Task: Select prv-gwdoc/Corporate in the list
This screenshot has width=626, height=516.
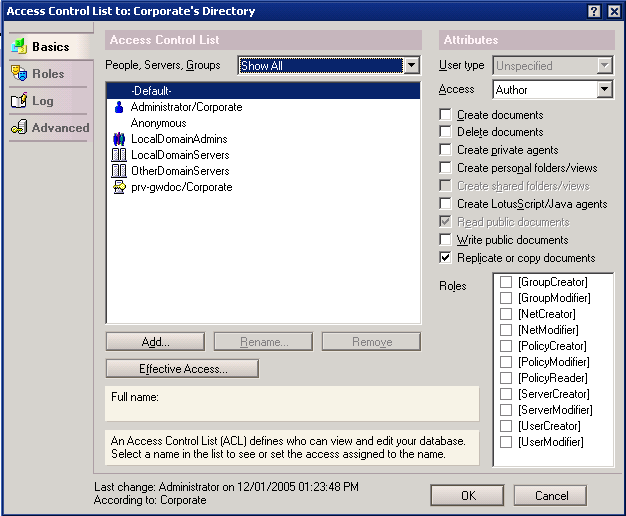Action: [263, 187]
